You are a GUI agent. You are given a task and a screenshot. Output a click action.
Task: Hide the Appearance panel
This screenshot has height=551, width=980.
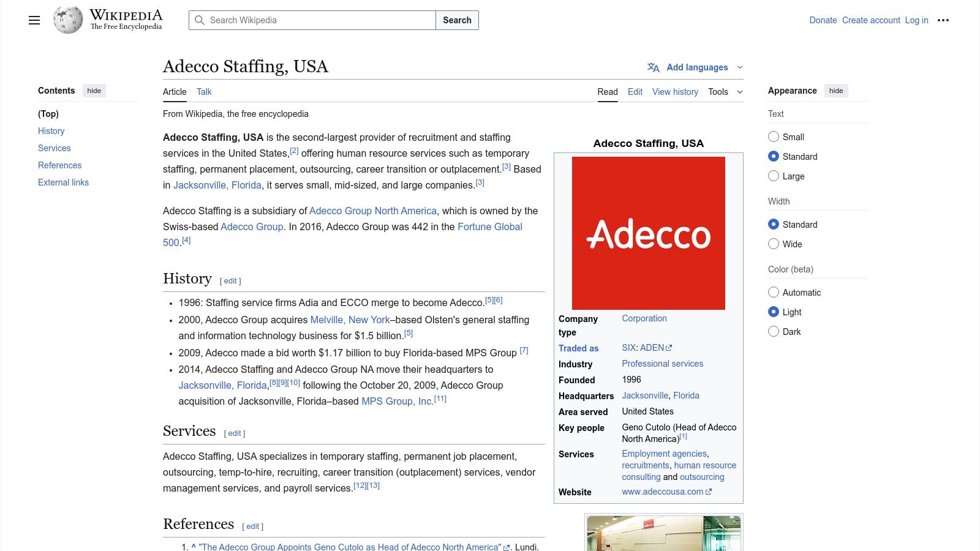point(836,91)
